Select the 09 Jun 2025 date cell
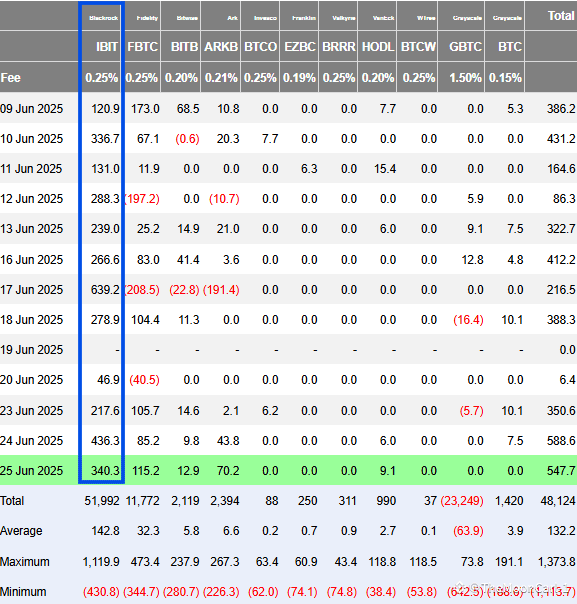 coord(32,109)
